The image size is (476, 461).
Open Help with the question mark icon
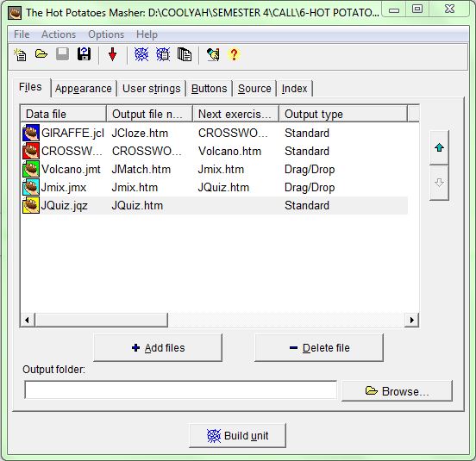click(234, 54)
